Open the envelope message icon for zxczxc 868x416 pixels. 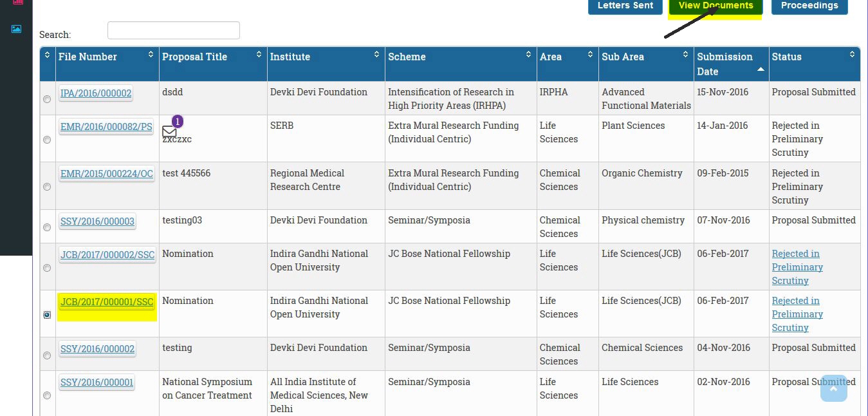coord(169,131)
